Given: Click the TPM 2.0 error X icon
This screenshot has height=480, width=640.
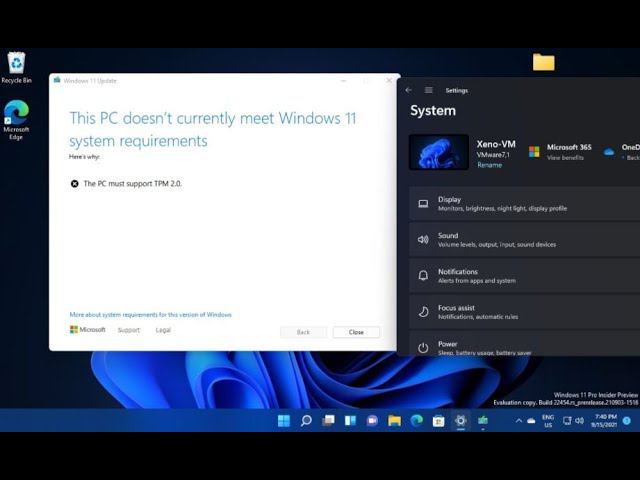Looking at the screenshot, I should click(75, 184).
